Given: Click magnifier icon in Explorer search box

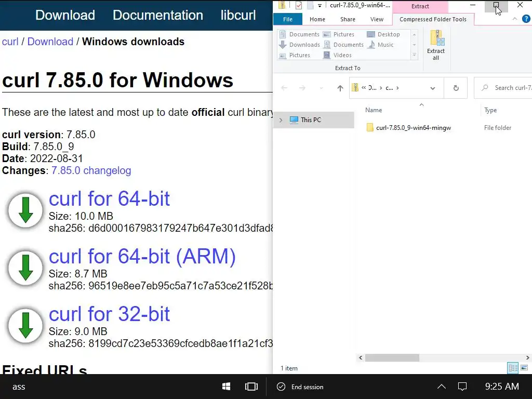Looking at the screenshot, I should click(485, 87).
